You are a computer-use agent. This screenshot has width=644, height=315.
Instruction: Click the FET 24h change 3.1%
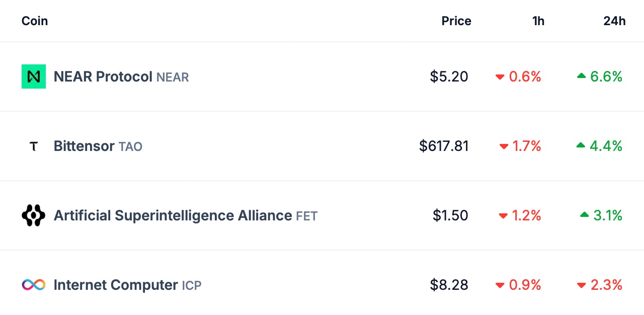[x=608, y=215]
